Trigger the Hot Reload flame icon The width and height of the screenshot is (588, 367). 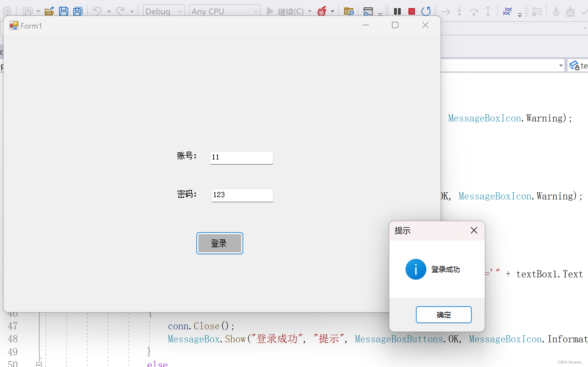321,11
